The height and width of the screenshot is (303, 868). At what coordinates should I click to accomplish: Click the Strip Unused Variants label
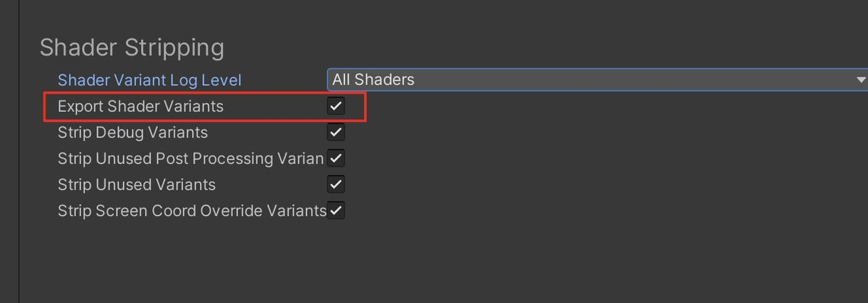[x=136, y=184]
